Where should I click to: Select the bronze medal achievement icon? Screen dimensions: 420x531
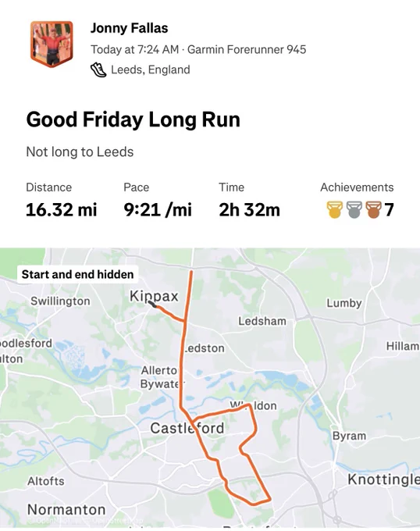tap(374, 209)
